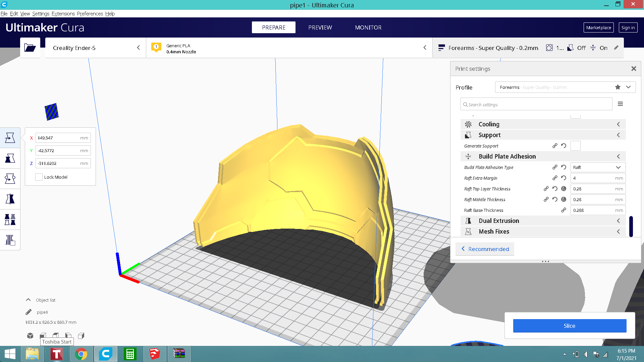The height and width of the screenshot is (362, 644).
Task: Open the Preferences menu
Action: click(89, 14)
